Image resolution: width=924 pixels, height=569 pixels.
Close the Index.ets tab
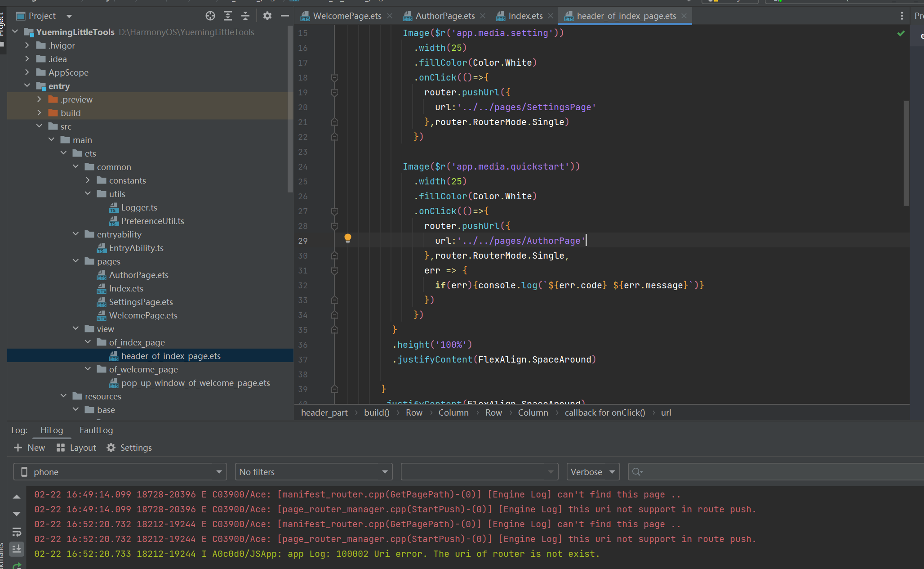pyautogui.click(x=550, y=16)
